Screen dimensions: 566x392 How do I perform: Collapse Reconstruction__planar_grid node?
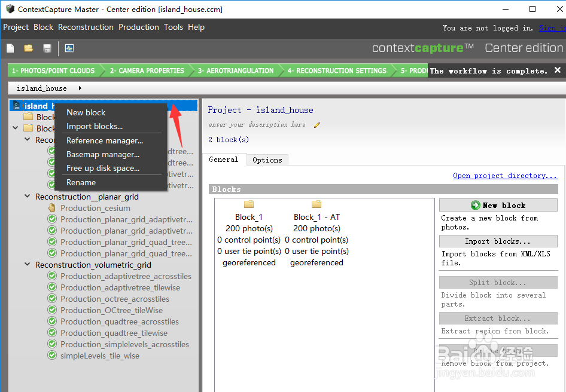[x=27, y=196]
